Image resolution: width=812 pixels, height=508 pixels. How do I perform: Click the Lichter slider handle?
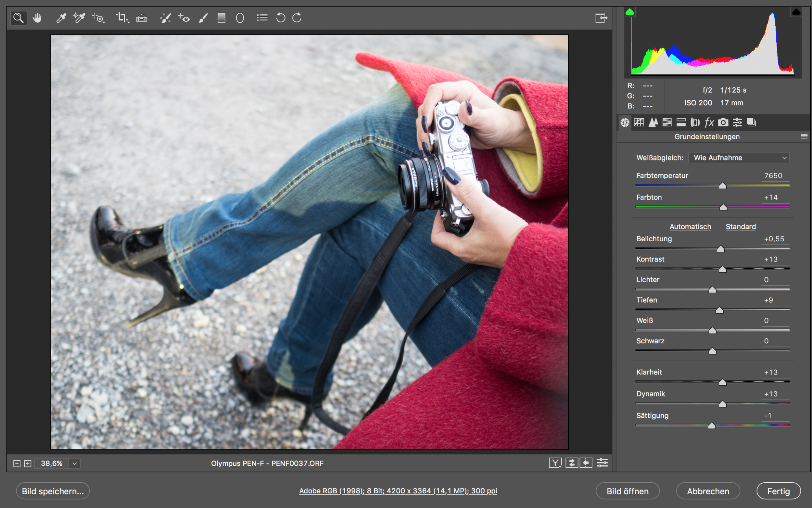coord(712,290)
